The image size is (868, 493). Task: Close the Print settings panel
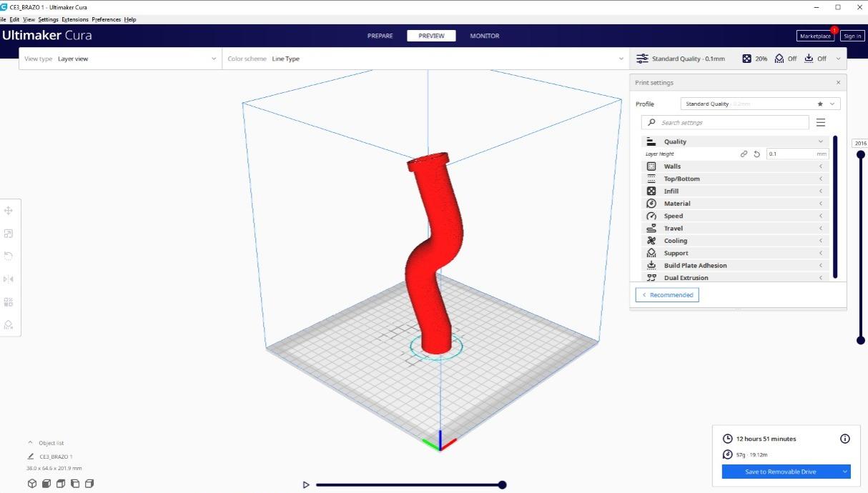[x=838, y=82]
